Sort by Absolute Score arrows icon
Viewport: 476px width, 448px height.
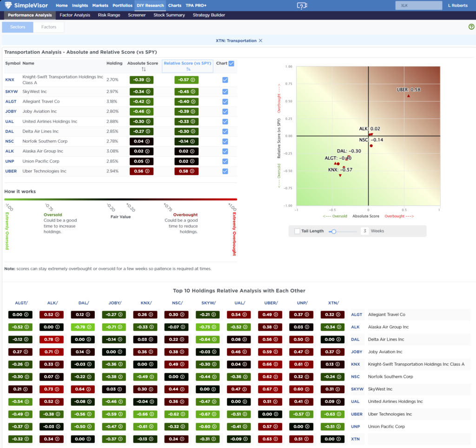coord(144,69)
